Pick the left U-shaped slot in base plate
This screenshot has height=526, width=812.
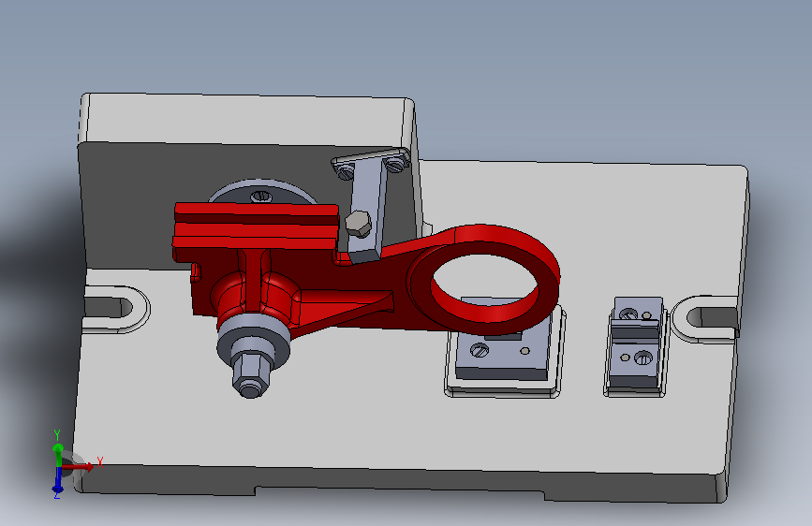pos(115,309)
